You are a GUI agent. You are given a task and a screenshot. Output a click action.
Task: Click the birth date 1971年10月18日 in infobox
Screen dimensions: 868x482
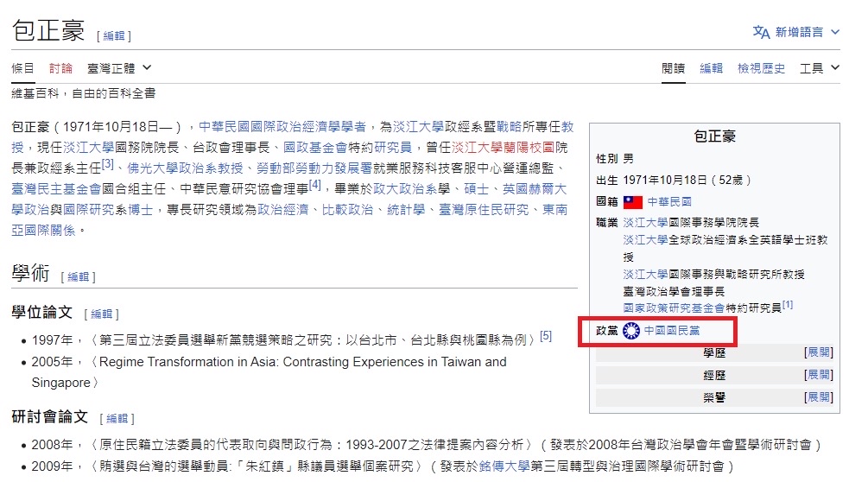[x=665, y=181]
